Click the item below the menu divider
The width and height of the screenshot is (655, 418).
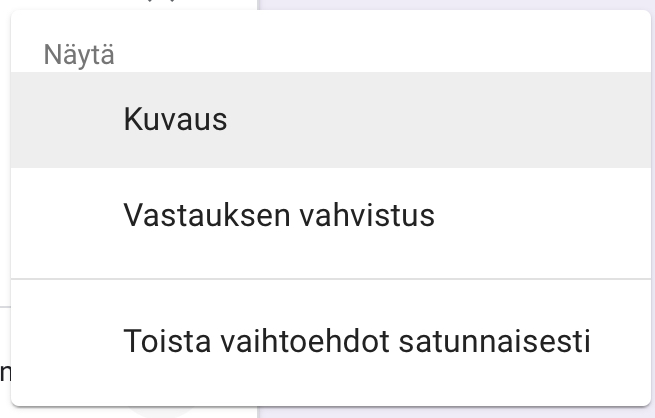(x=357, y=342)
